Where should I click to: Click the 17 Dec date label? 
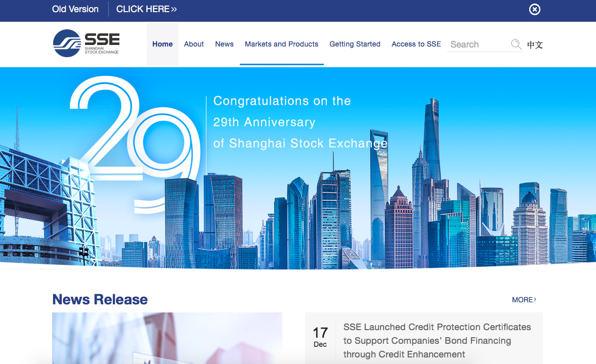tap(320, 337)
